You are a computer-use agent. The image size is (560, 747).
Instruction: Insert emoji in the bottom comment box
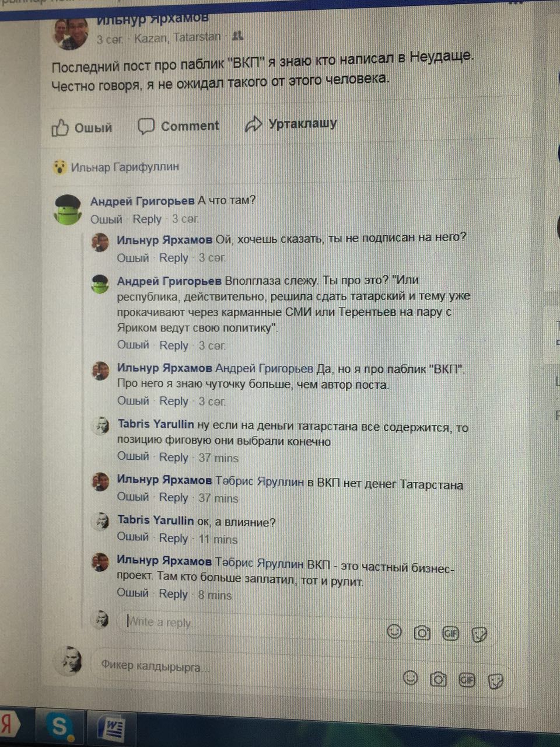411,678
